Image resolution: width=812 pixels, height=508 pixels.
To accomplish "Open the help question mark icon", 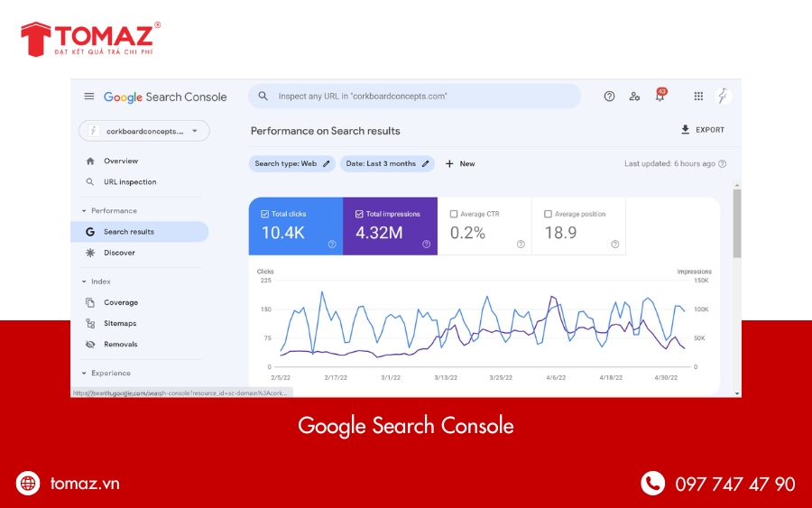I will (609, 96).
